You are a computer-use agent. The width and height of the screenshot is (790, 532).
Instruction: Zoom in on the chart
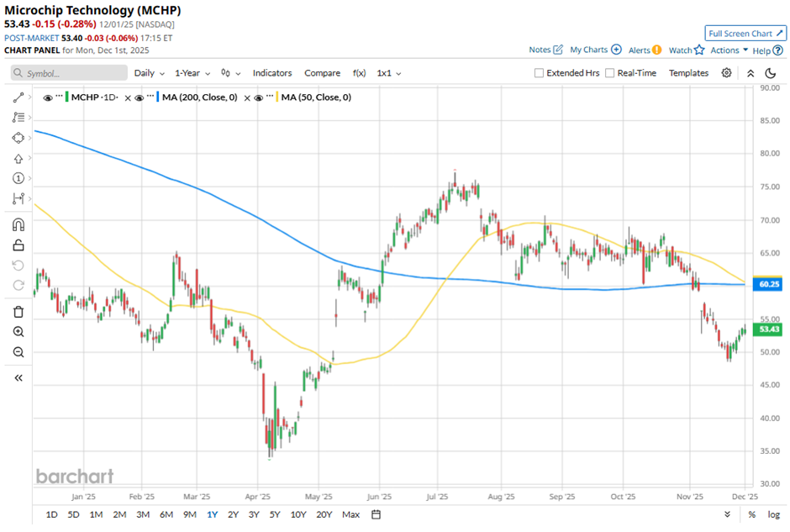tap(18, 332)
